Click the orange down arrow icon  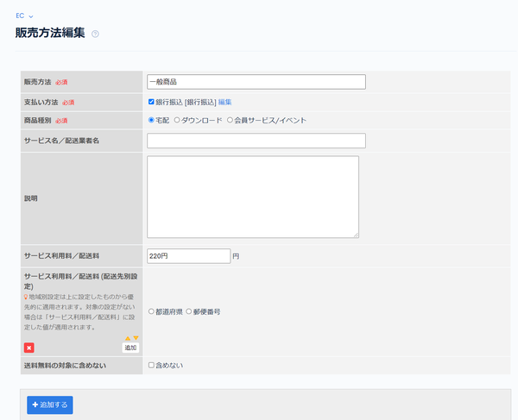click(x=136, y=338)
